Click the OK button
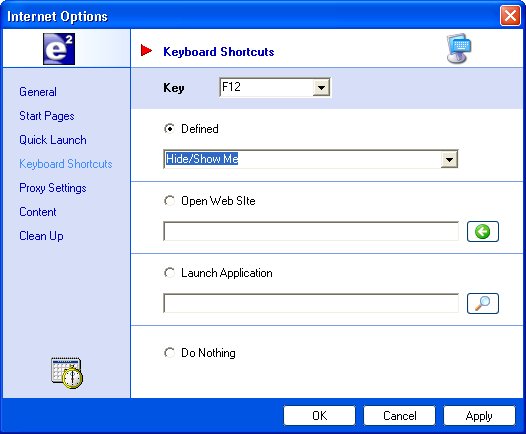The image size is (526, 434). coord(319,416)
